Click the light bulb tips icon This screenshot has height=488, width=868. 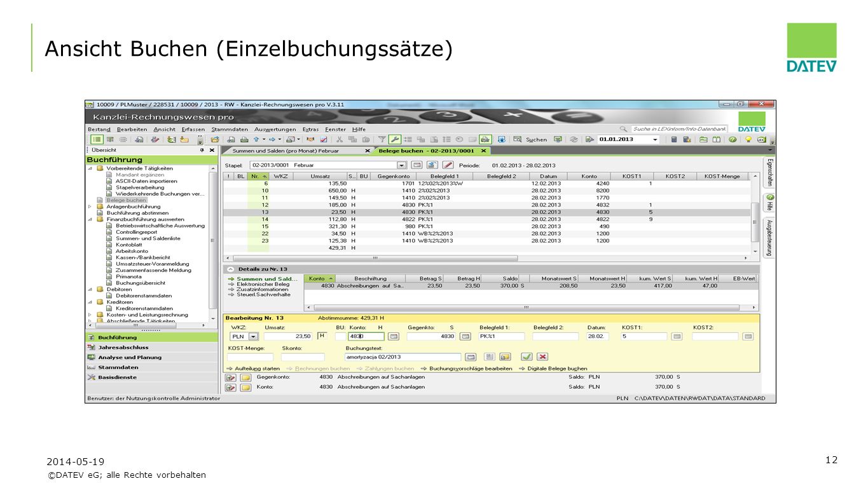click(748, 139)
